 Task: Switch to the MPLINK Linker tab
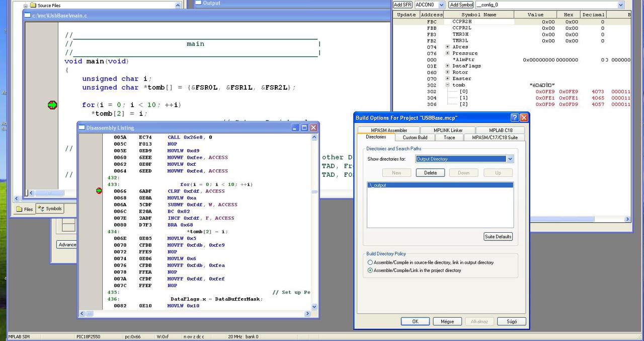click(448, 130)
